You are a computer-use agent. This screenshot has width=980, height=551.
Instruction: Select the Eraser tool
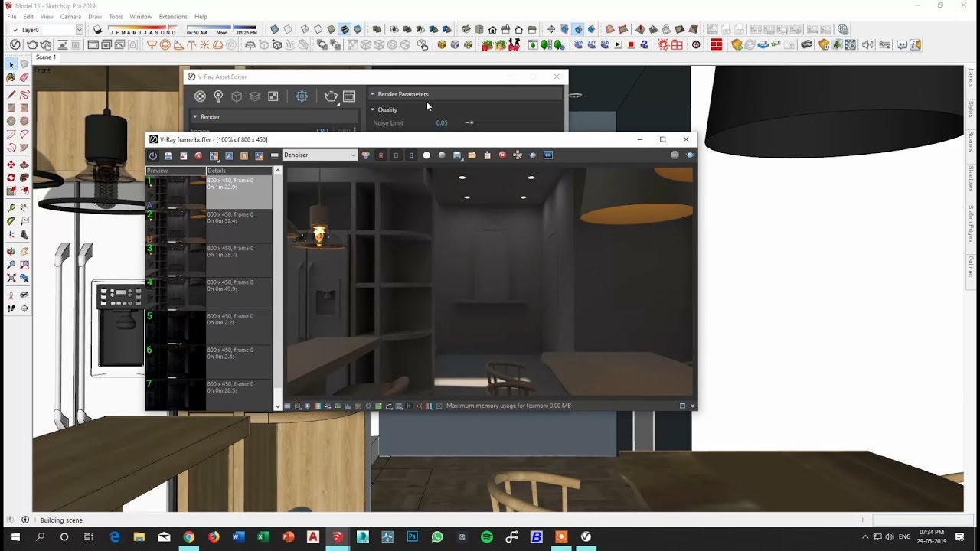coord(24,77)
